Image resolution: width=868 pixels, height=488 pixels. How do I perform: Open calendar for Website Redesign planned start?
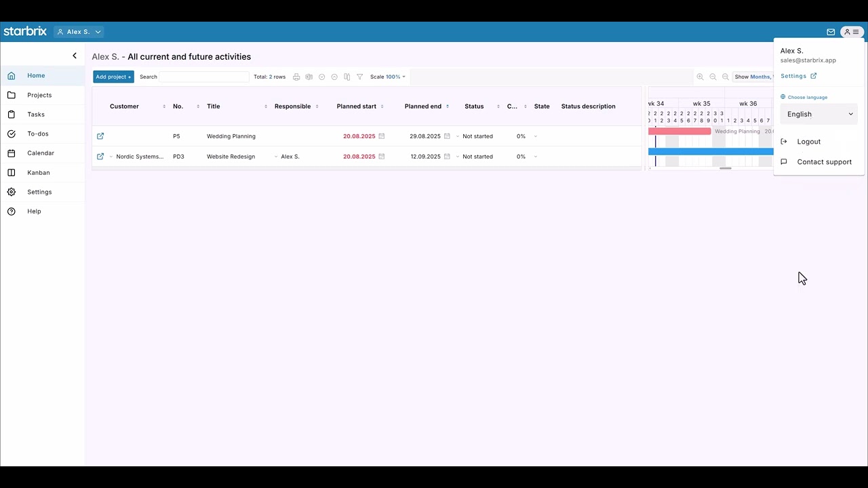click(x=382, y=157)
